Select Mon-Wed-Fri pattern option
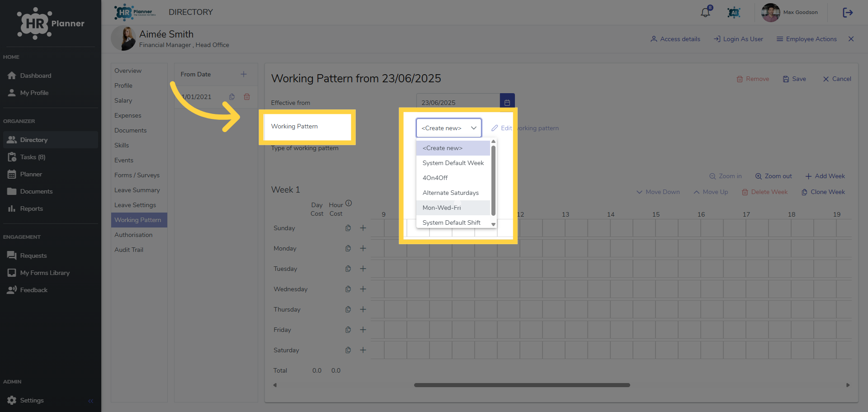 coord(453,208)
